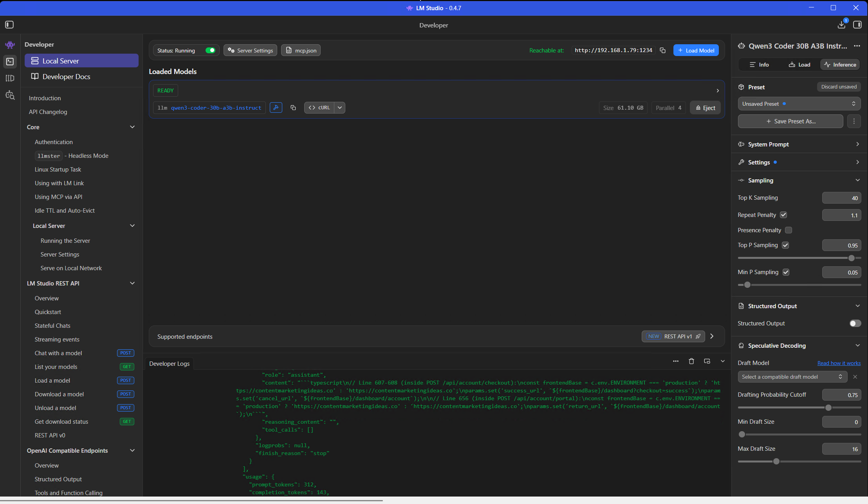Open the Unsaved Preset dropdown

tap(799, 103)
